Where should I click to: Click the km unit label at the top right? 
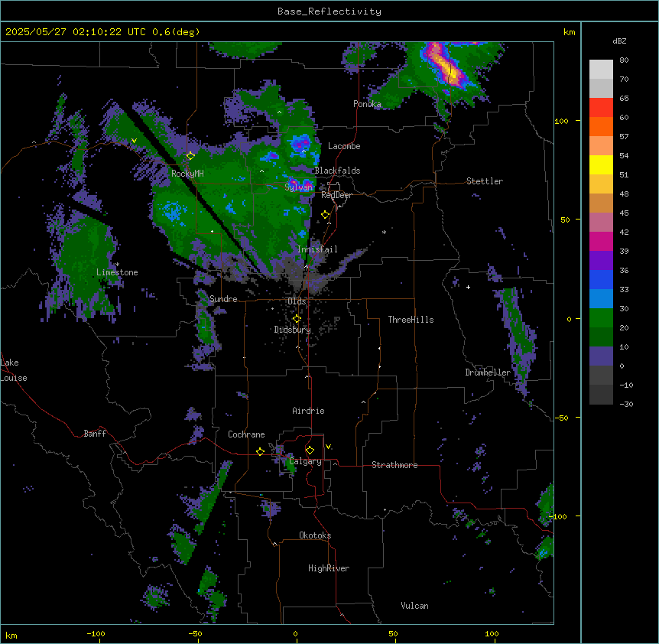click(x=569, y=32)
